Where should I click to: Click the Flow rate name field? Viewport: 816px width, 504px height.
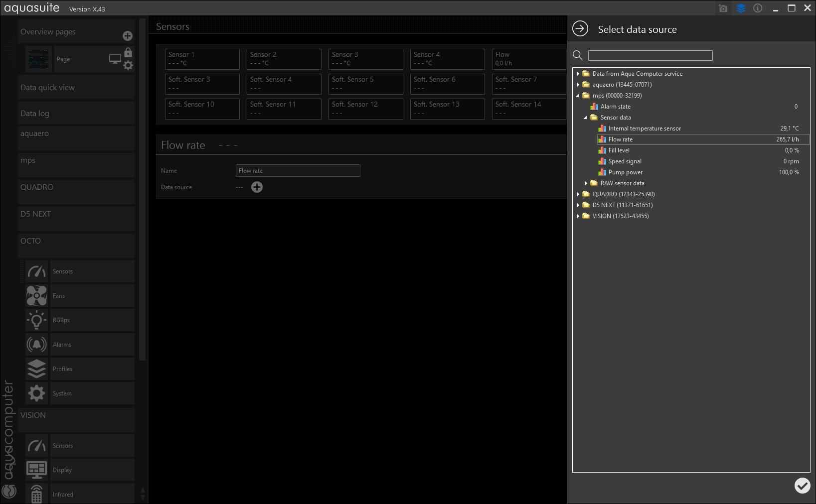coord(298,171)
